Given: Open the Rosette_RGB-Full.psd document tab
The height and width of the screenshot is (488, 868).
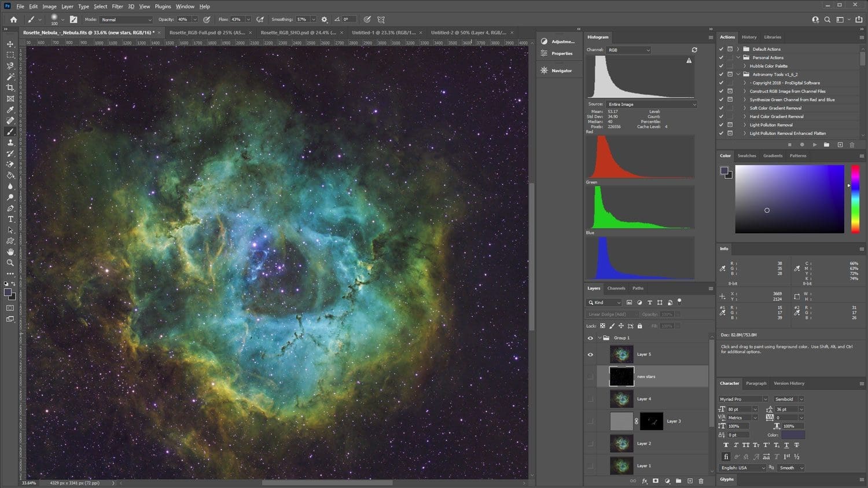Looking at the screenshot, I should pyautogui.click(x=207, y=32).
